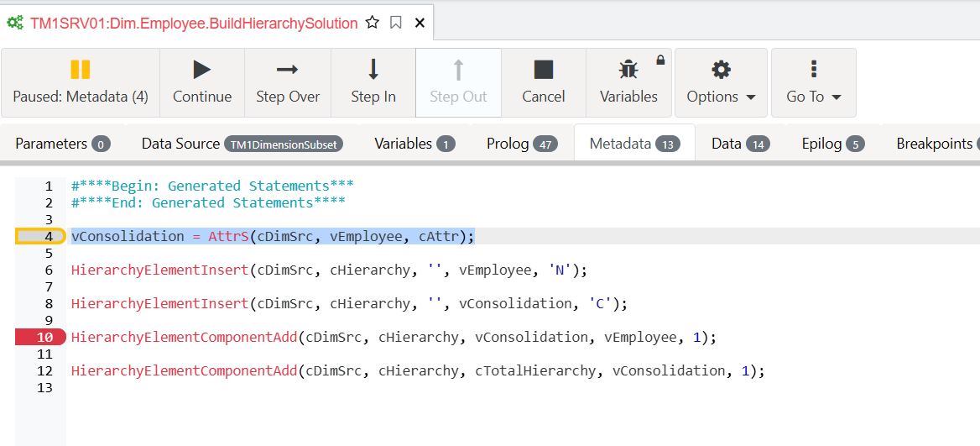
Task: Click the lock icon next to Variables
Action: (x=660, y=60)
